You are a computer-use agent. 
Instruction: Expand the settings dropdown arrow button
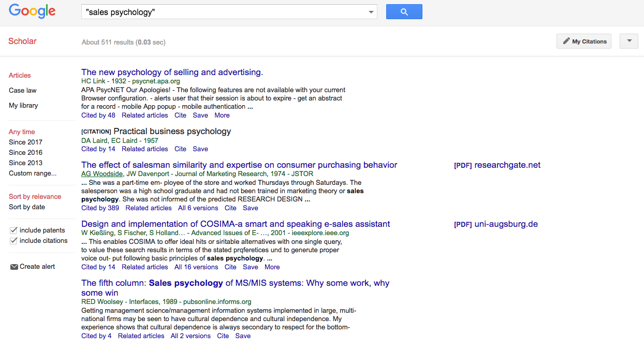click(x=629, y=41)
